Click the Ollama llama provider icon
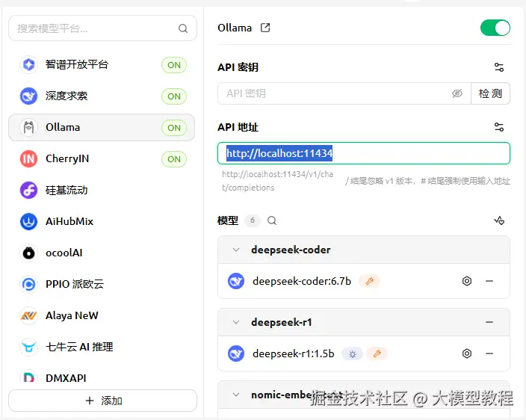 (29, 128)
